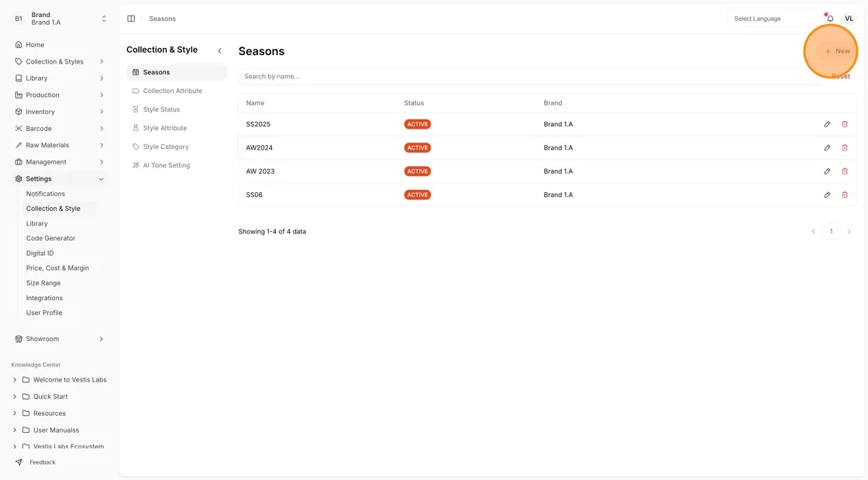Open Price, Cost & Margin settings
868x480 pixels.
click(57, 268)
